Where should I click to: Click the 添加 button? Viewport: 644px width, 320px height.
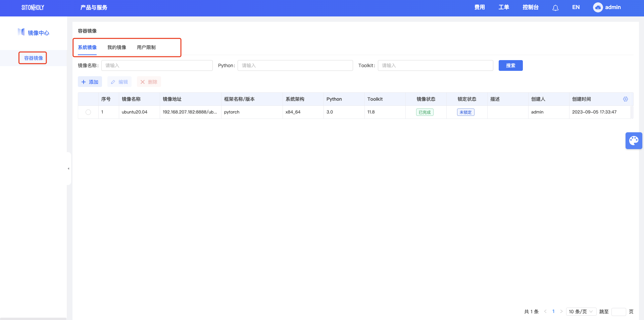tap(90, 82)
